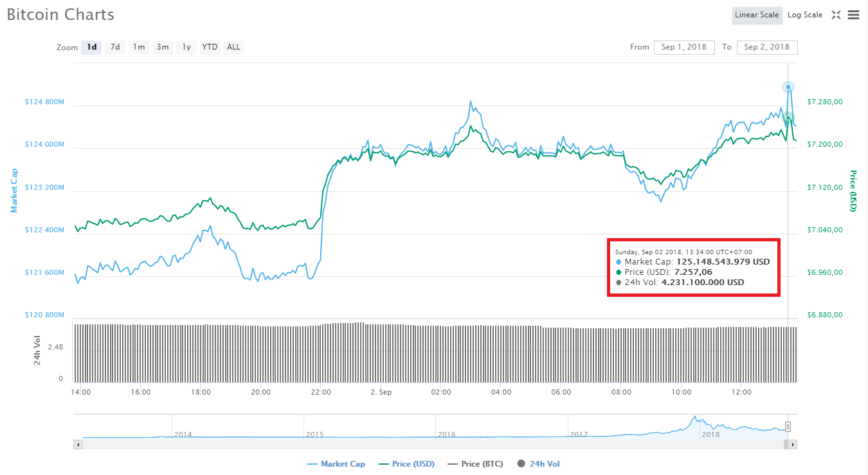Select the ALL zoom range
This screenshot has height=475, width=868.
233,47
